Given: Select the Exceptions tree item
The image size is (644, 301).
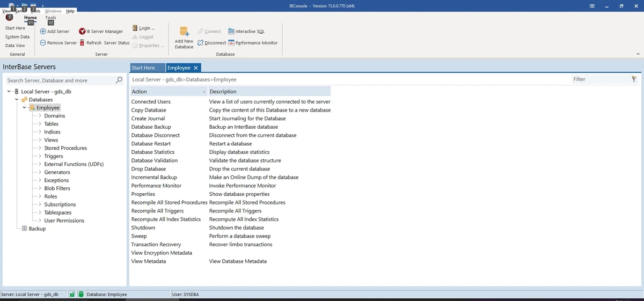Looking at the screenshot, I should (56, 180).
